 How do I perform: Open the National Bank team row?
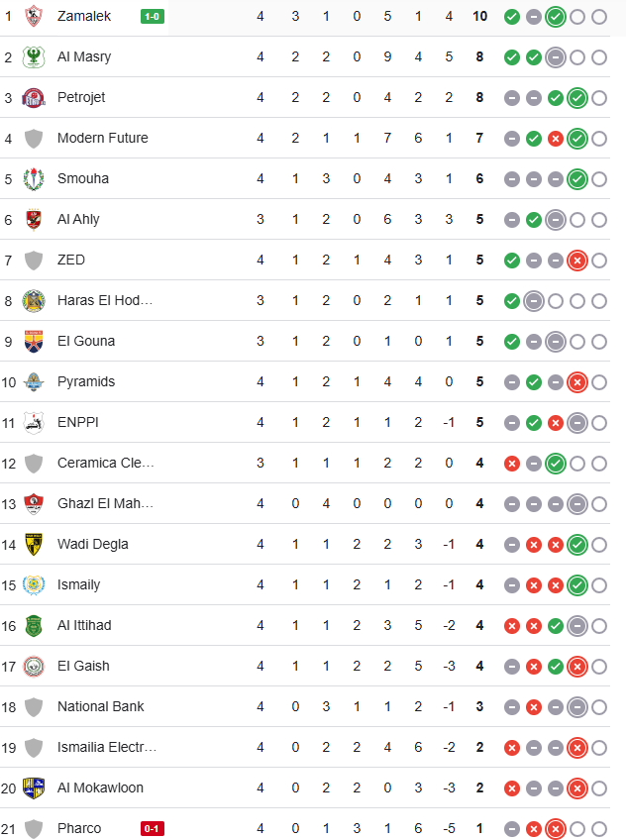[x=305, y=706]
